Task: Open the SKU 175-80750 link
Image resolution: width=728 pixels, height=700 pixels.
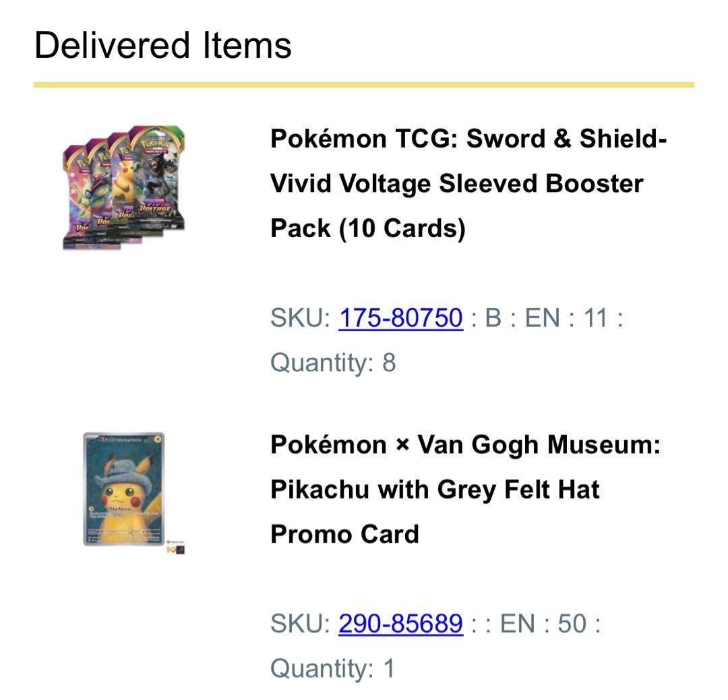Action: point(400,317)
